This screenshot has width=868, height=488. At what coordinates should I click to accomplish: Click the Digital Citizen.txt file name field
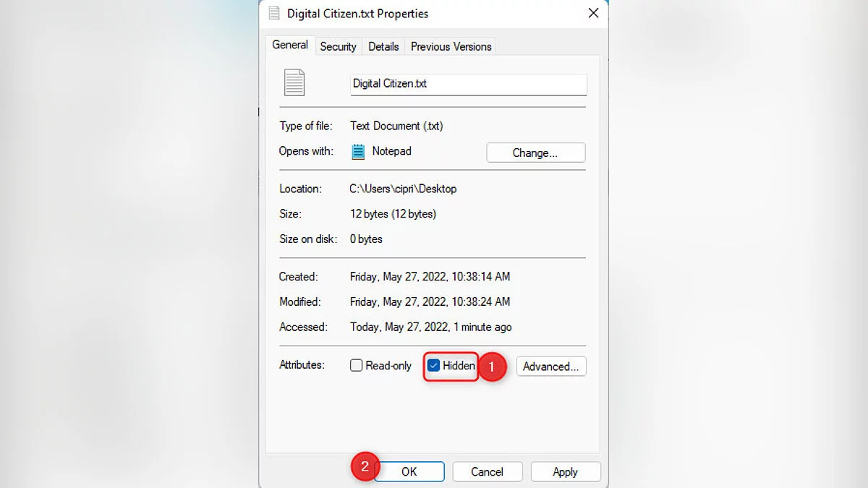468,84
